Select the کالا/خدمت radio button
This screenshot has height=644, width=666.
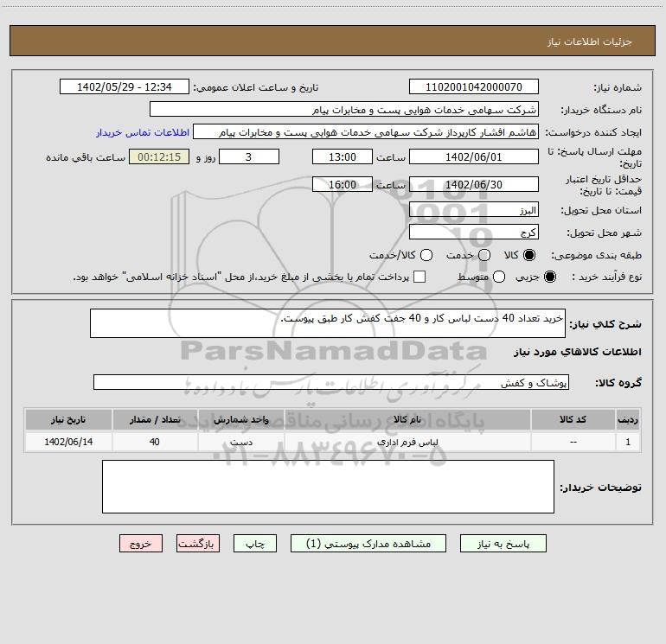426,255
